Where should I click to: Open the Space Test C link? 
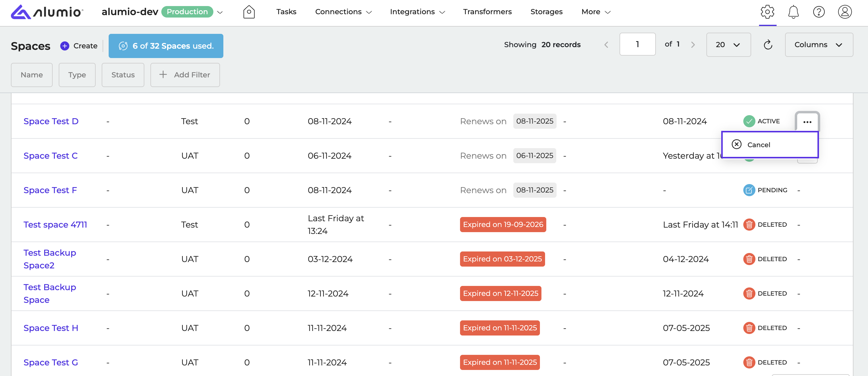pos(51,156)
